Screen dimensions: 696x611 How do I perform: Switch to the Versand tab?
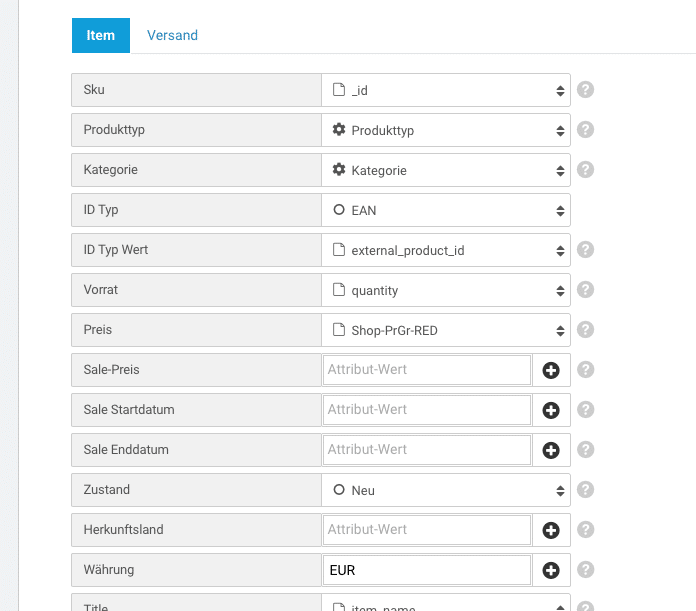[x=172, y=35]
